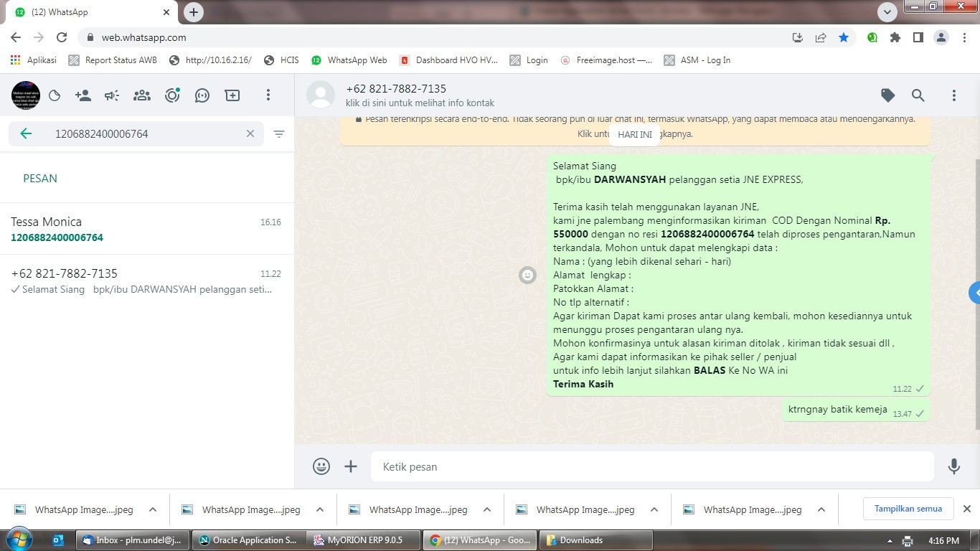Expand the leftmost WhatsApp Image download chevron

tap(152, 509)
